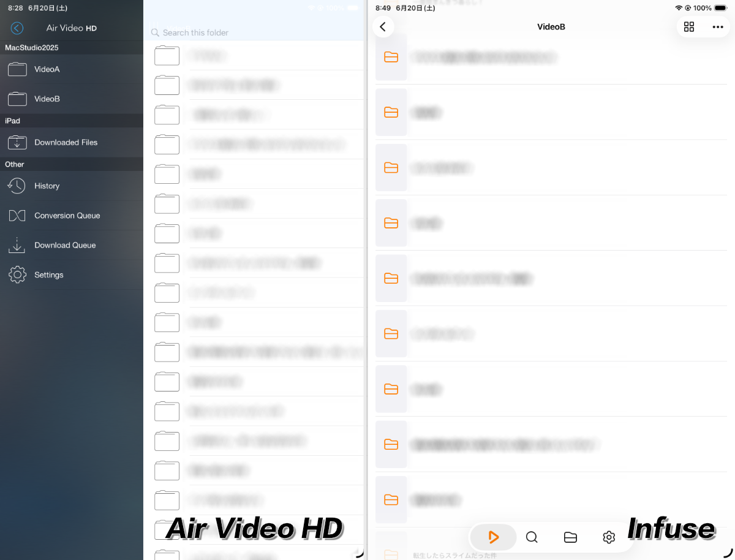Open Downloaded Files on iPad
The width and height of the screenshot is (735, 560).
[72, 142]
